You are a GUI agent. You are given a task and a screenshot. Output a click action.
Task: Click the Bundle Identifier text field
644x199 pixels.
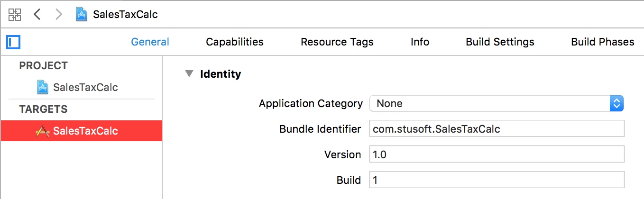pos(496,129)
